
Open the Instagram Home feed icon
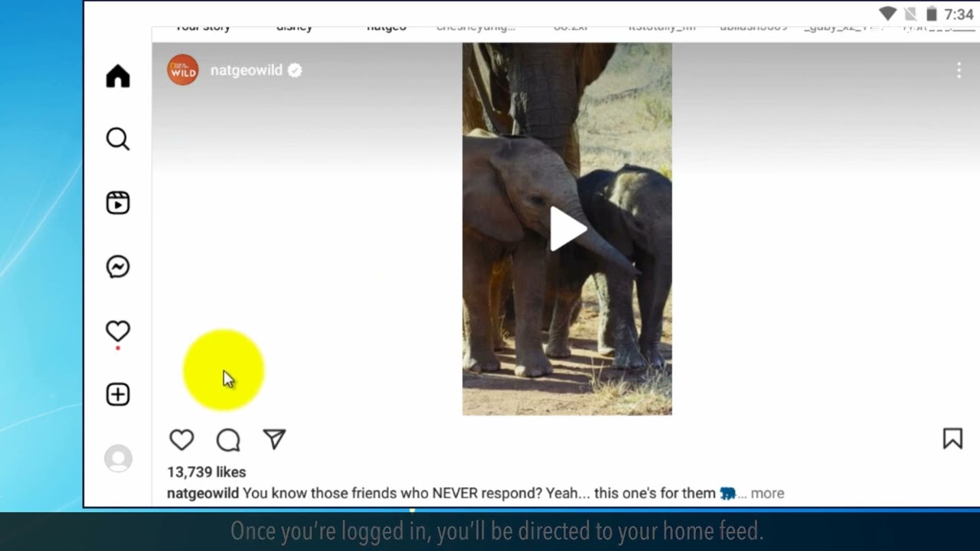pyautogui.click(x=118, y=76)
